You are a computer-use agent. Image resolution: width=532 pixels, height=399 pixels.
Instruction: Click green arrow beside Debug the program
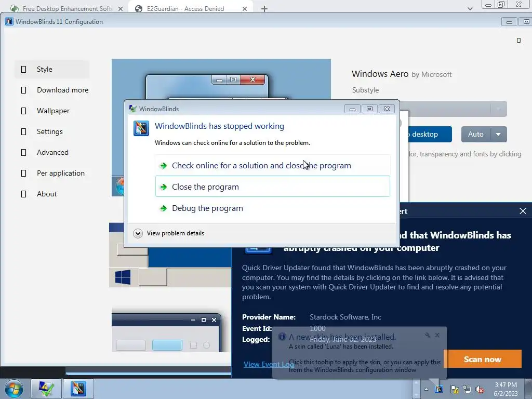pos(163,208)
